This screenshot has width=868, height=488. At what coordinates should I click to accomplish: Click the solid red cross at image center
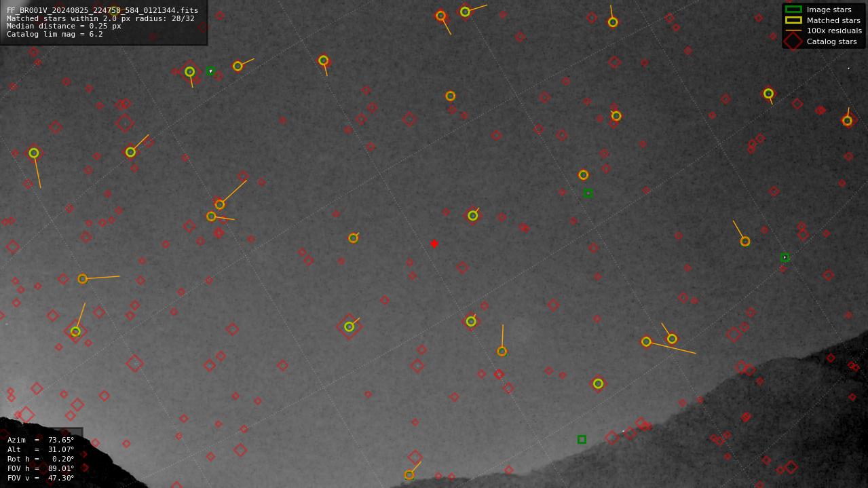pyautogui.click(x=434, y=244)
